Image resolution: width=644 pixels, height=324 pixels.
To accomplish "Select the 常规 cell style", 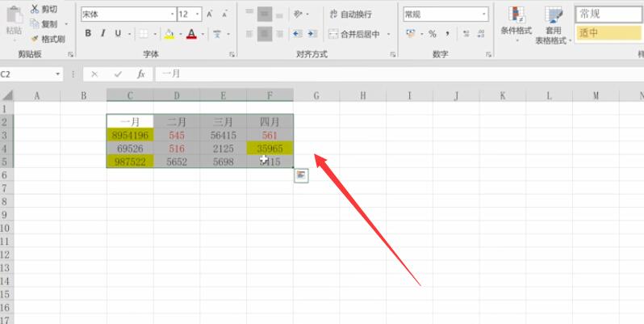I will pos(608,15).
